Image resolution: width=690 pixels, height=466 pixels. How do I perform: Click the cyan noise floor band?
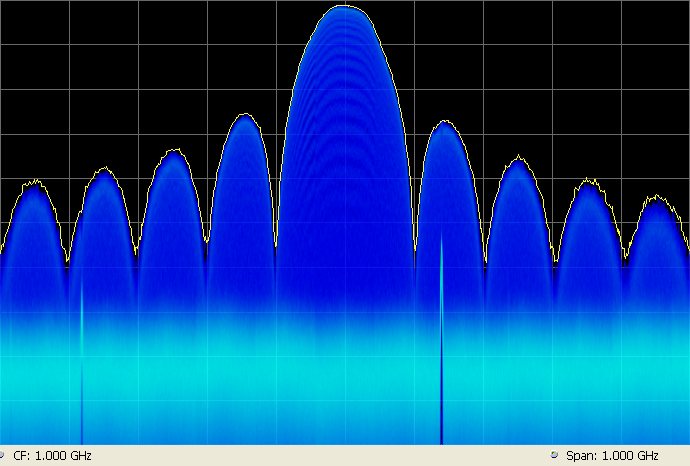[344, 370]
